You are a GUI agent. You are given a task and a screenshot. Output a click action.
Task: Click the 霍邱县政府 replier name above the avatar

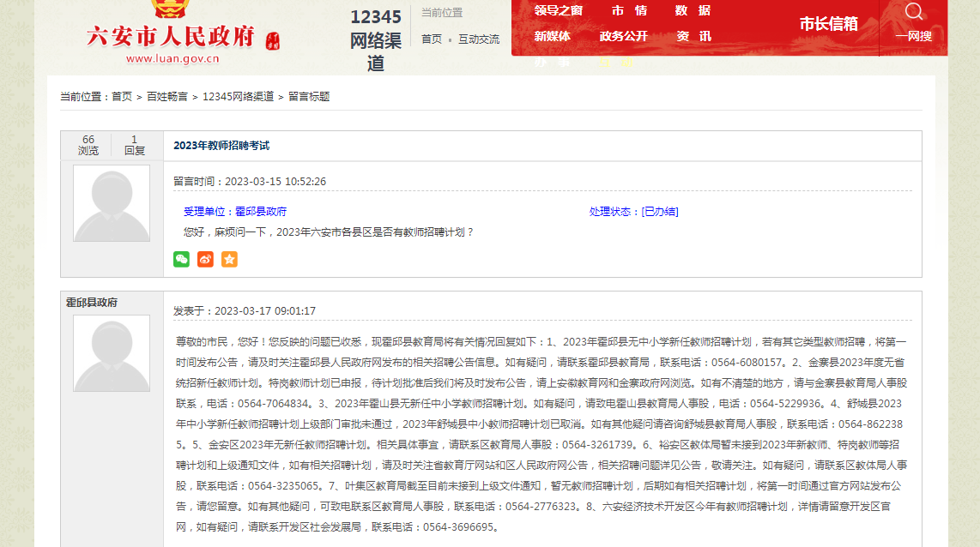[x=92, y=303]
